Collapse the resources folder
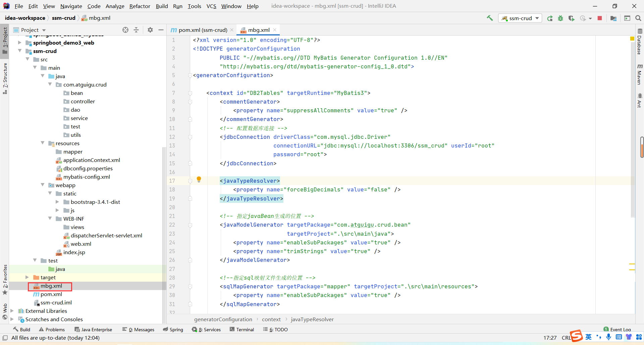The height and width of the screenshot is (345, 644). point(43,143)
